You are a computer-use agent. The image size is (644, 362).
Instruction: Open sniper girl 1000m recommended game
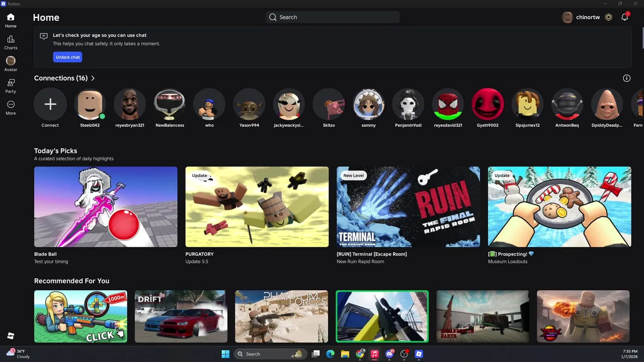(80, 316)
